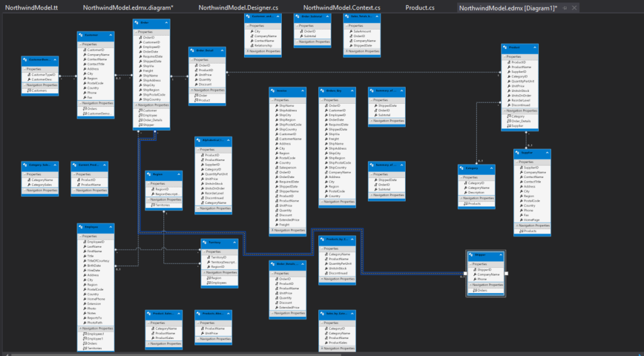The width and height of the screenshot is (644, 356).
Task: Click the Order_Detail entity header icon
Action: point(192,51)
